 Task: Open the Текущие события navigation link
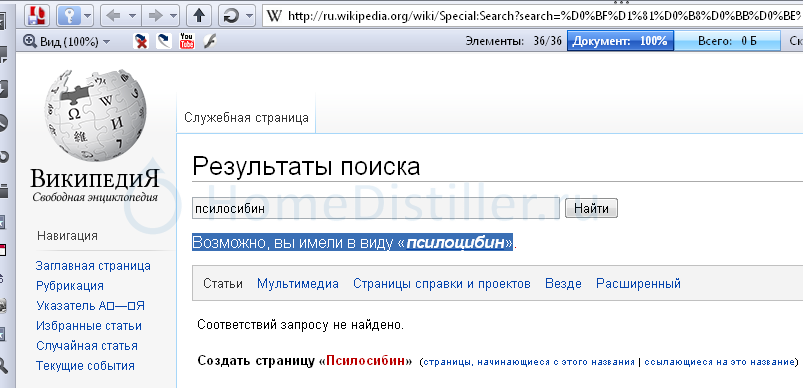85,366
